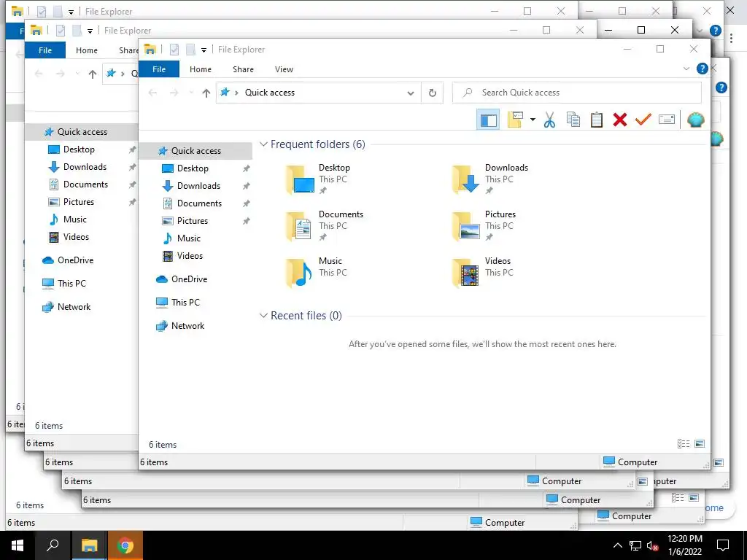Select OneDrive in front navigation pane
747x560 pixels.
click(189, 279)
